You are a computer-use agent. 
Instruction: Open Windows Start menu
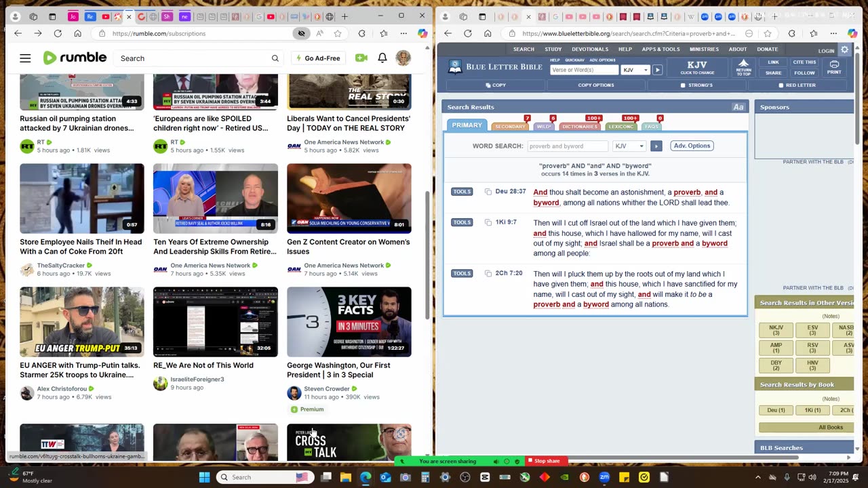click(x=204, y=477)
